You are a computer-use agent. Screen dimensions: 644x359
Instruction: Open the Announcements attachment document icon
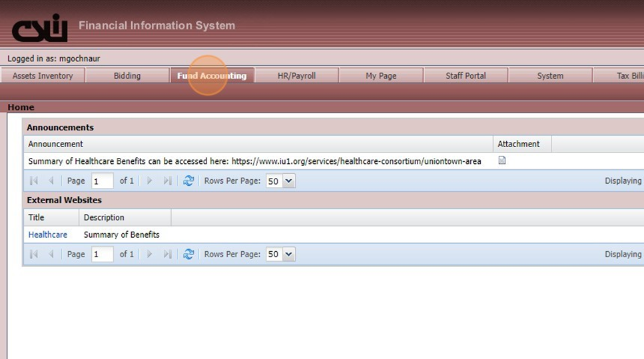[x=502, y=161]
